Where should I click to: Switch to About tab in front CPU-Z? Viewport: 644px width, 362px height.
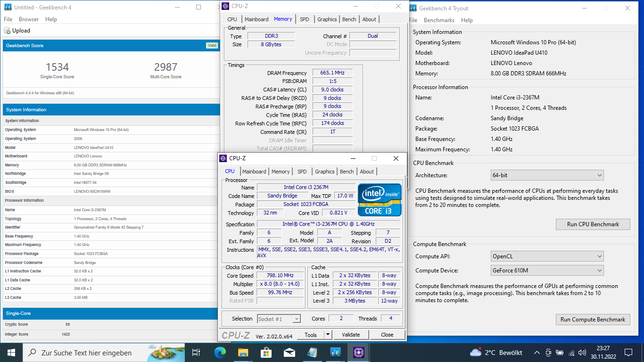pos(367,172)
